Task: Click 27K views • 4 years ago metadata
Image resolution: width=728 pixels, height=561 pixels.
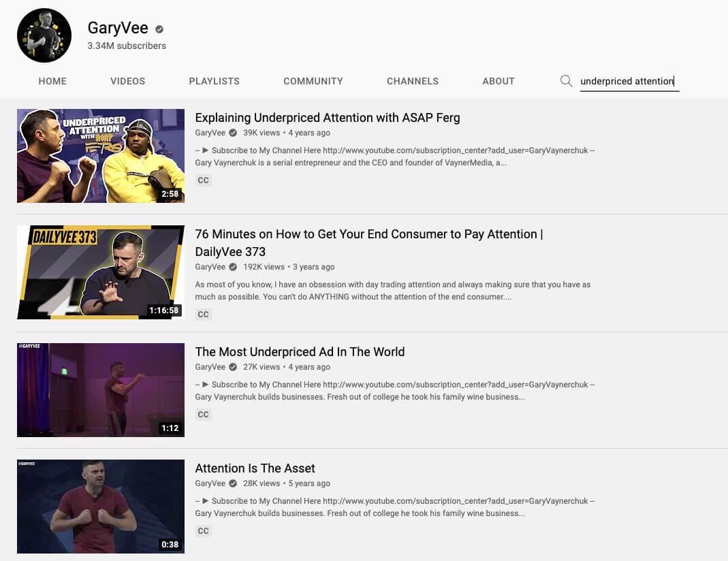Action: pos(287,367)
